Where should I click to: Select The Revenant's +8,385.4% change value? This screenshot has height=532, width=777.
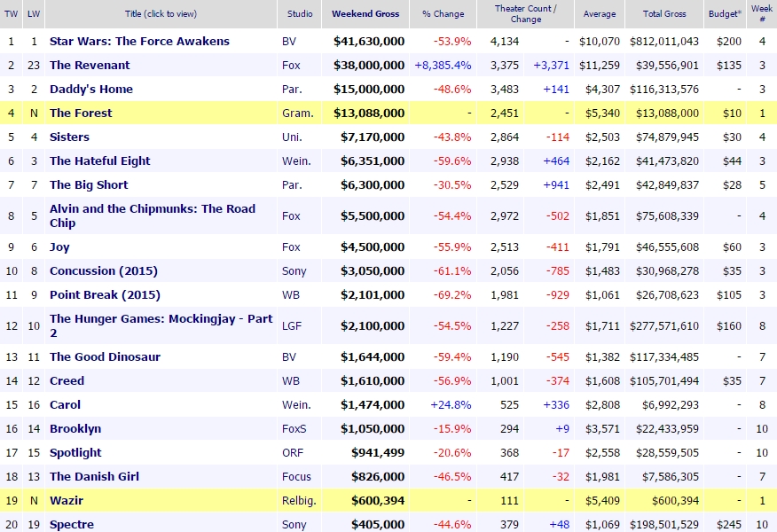443,65
